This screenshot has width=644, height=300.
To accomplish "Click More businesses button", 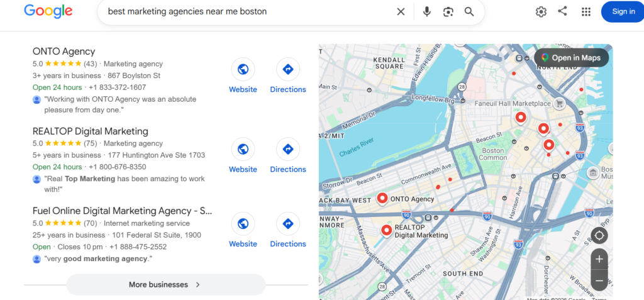I will (166, 284).
